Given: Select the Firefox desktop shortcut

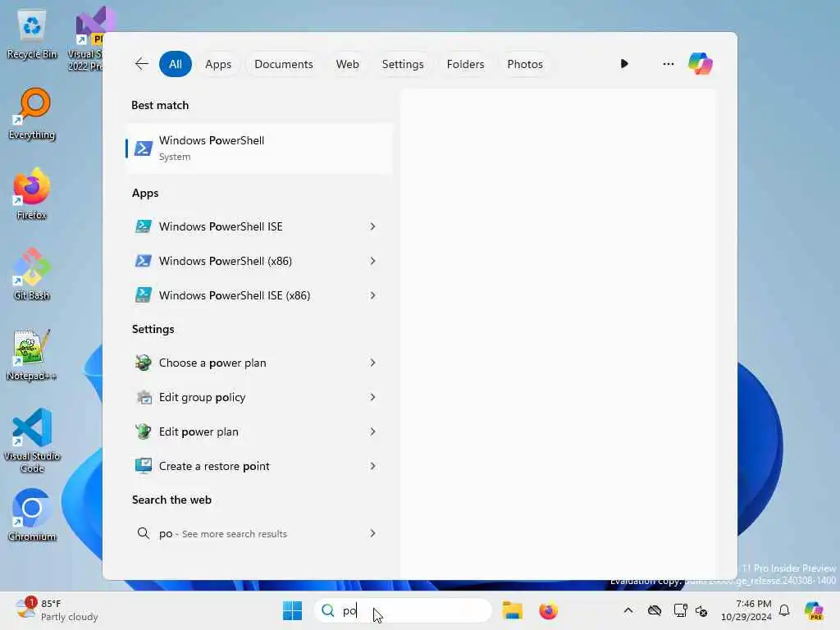Looking at the screenshot, I should [32, 194].
